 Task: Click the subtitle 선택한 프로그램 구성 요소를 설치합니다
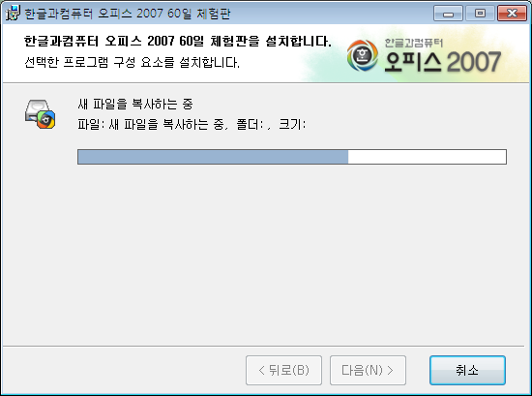(132, 62)
